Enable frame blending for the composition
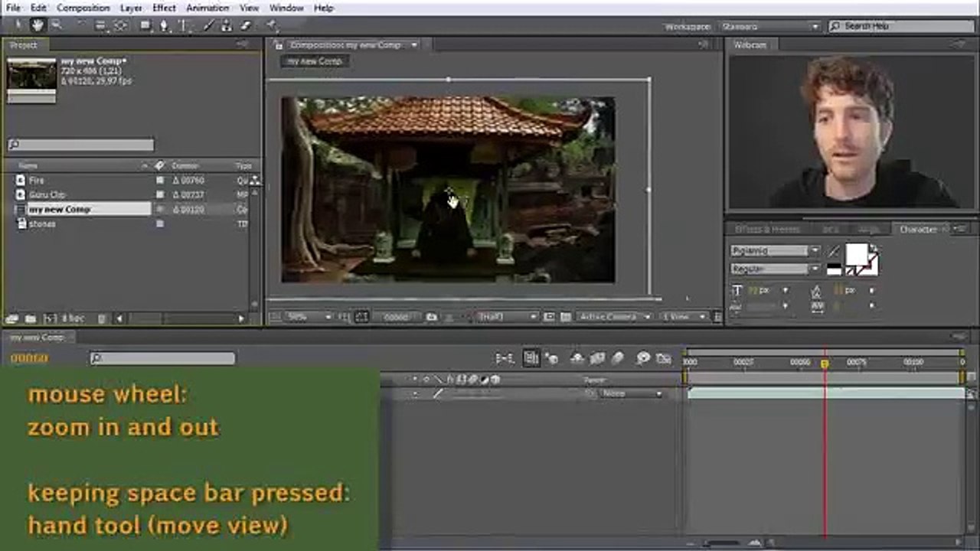Viewport: 980px width, 551px height. coord(597,357)
